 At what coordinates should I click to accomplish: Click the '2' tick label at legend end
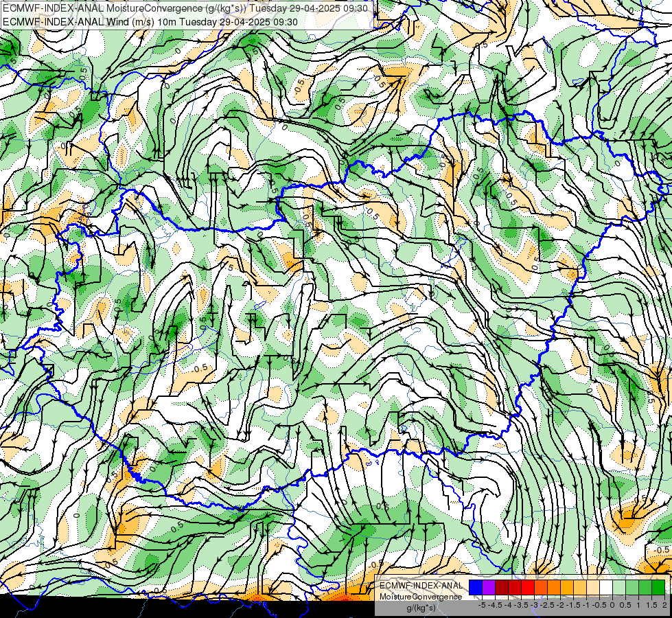664,605
